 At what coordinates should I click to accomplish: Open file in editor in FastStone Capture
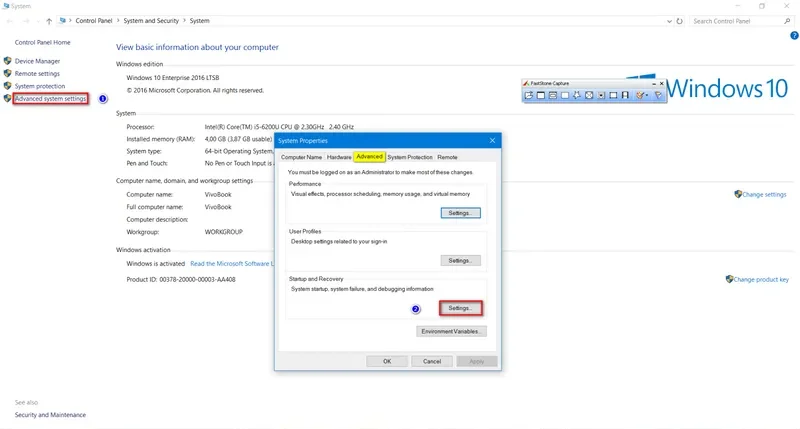click(x=529, y=95)
